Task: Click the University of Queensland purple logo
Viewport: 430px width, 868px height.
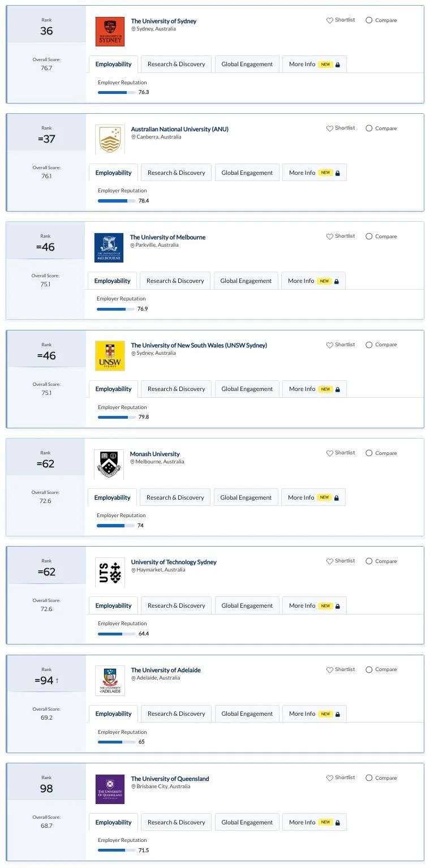Action: pos(110,789)
